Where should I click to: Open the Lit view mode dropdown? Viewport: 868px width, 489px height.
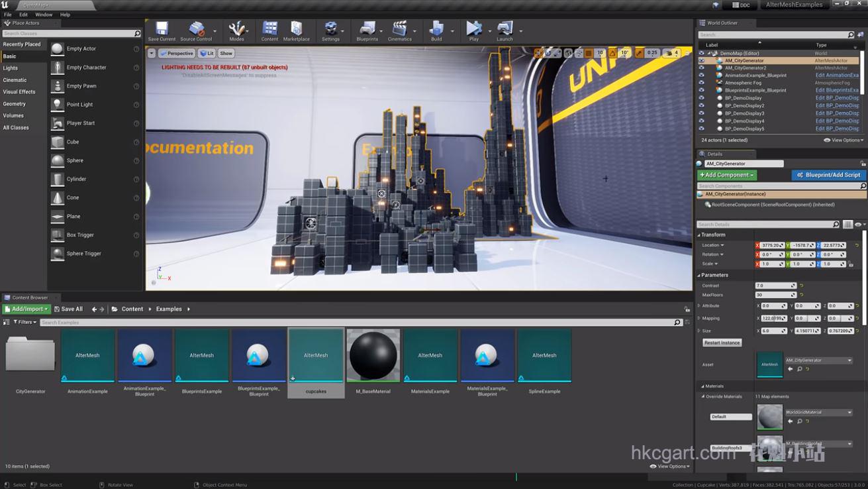[x=207, y=53]
